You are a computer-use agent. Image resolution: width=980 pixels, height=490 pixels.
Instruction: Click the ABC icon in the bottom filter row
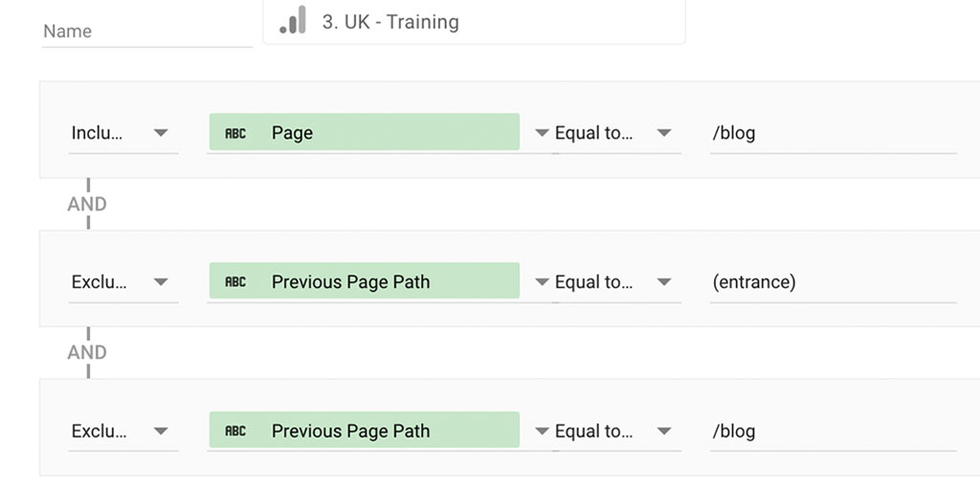[x=235, y=432]
